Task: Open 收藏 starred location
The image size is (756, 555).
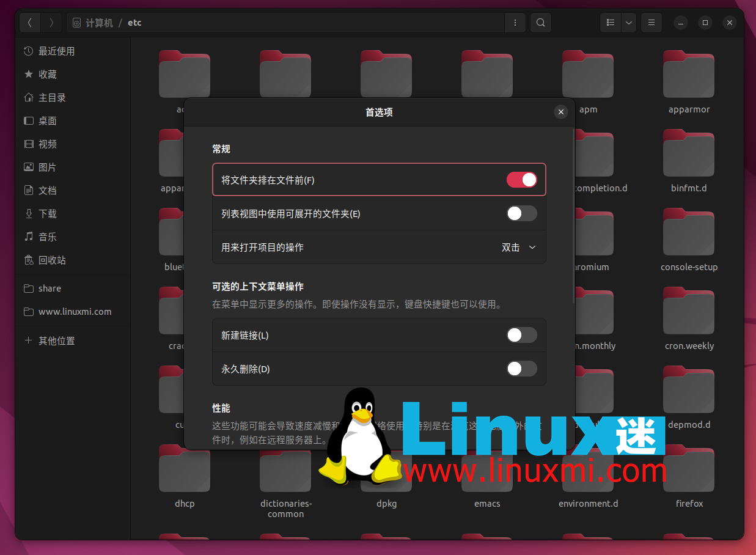Action: pyautogui.click(x=73, y=75)
